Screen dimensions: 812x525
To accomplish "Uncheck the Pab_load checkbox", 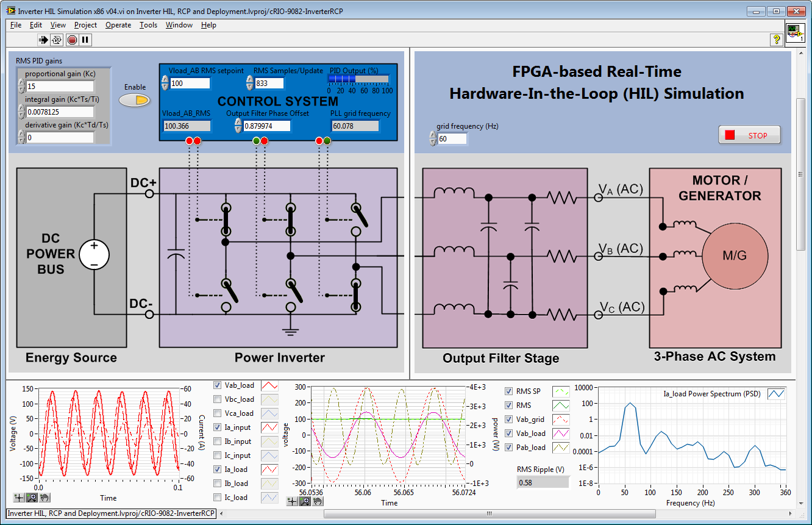I will pyautogui.click(x=509, y=448).
